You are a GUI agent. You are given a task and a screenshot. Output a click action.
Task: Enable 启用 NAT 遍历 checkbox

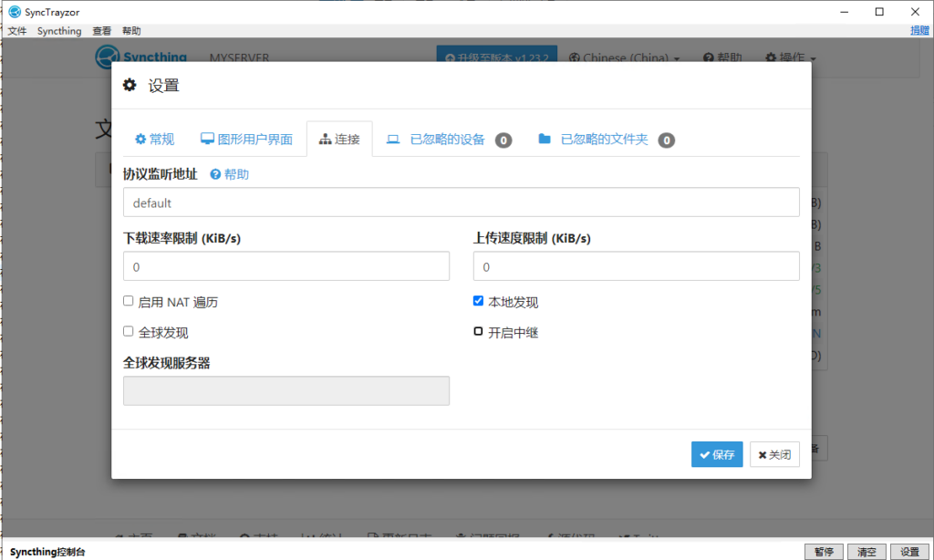coord(128,301)
